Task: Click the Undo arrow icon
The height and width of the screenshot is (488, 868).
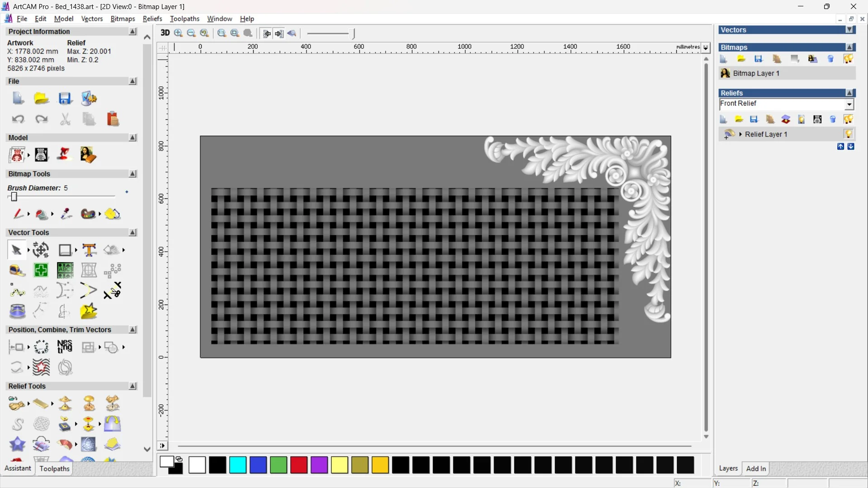Action: [x=18, y=119]
